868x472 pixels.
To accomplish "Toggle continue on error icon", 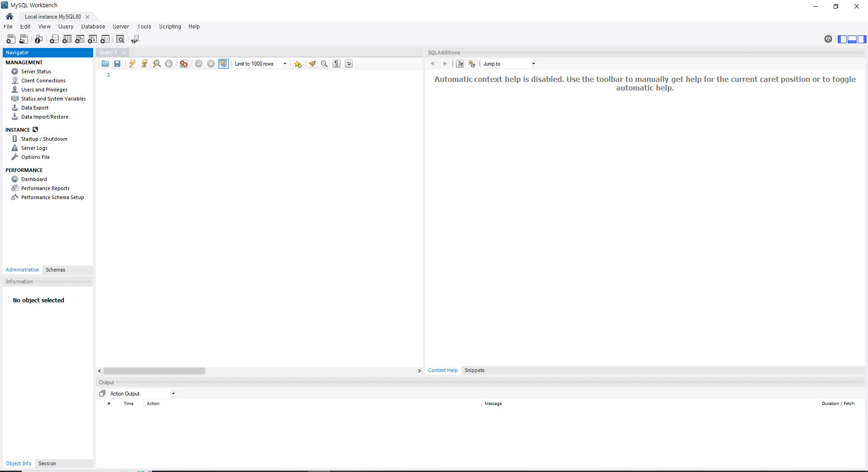I will pos(184,64).
